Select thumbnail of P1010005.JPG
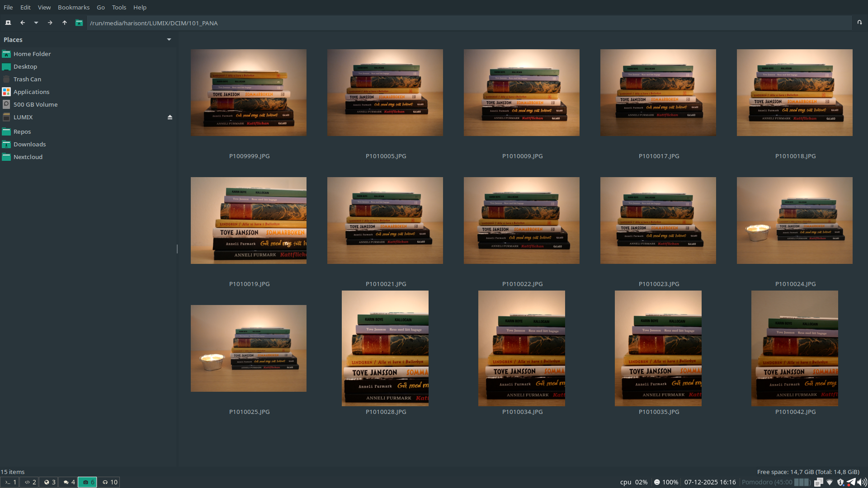 coord(385,93)
